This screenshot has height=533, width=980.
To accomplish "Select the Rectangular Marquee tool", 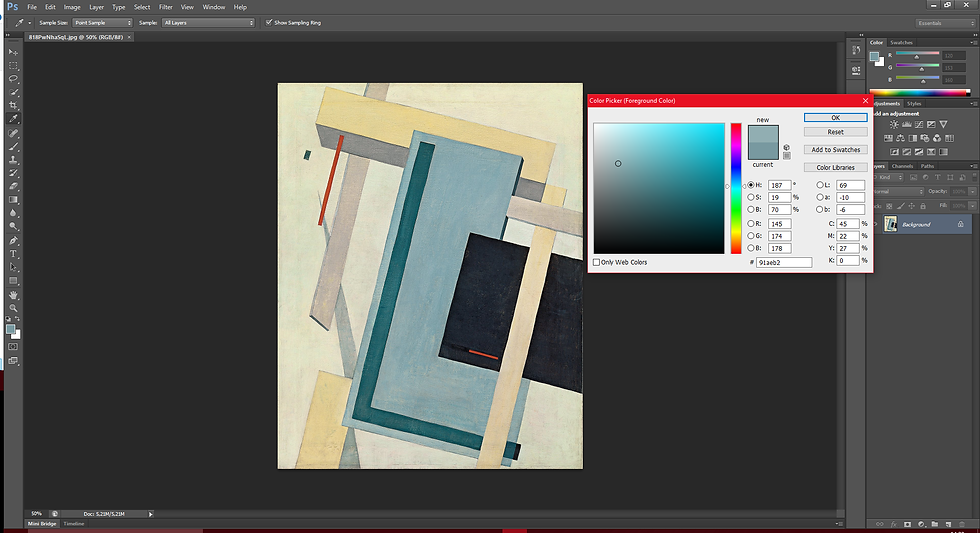I will (x=13, y=66).
